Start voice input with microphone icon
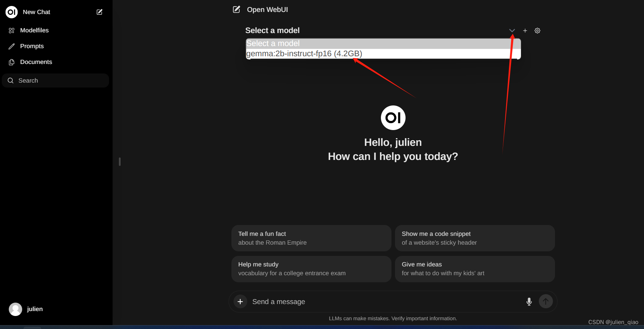644x329 pixels. point(529,302)
